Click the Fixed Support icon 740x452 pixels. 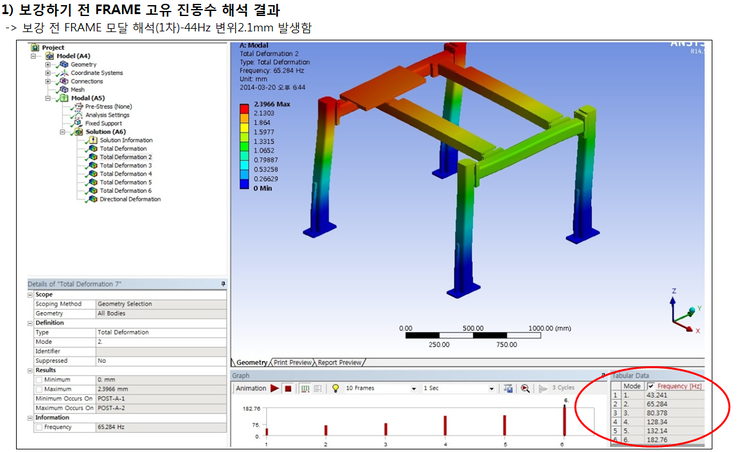tap(78, 123)
